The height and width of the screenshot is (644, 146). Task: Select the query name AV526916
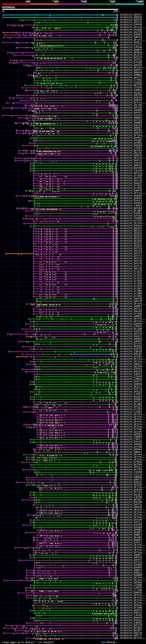[8, 8]
